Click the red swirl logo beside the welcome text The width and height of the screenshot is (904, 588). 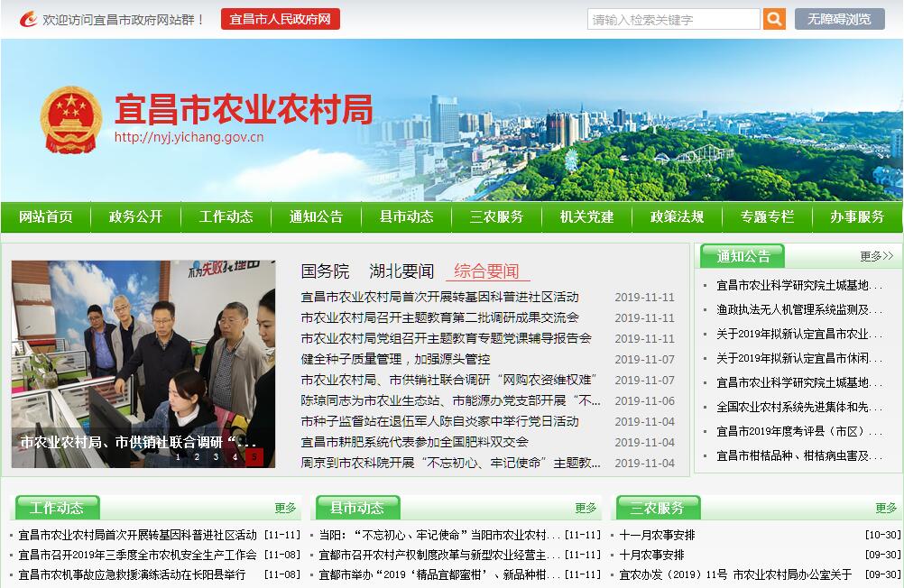(x=29, y=19)
